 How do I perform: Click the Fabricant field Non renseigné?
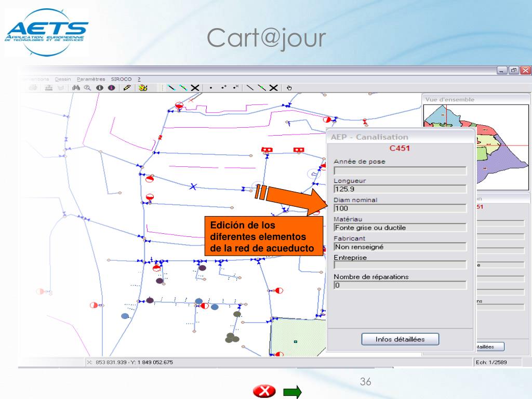(x=400, y=247)
